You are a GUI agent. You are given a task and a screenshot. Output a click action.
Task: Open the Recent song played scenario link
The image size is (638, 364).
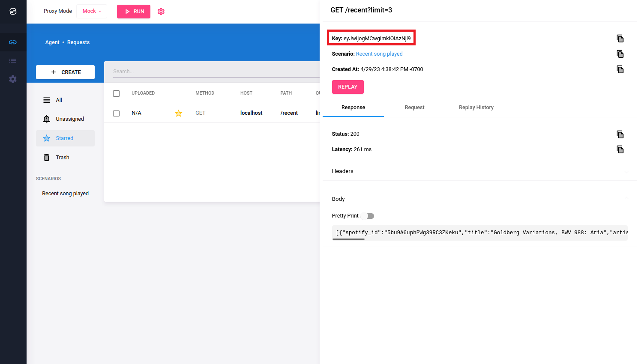(379, 54)
